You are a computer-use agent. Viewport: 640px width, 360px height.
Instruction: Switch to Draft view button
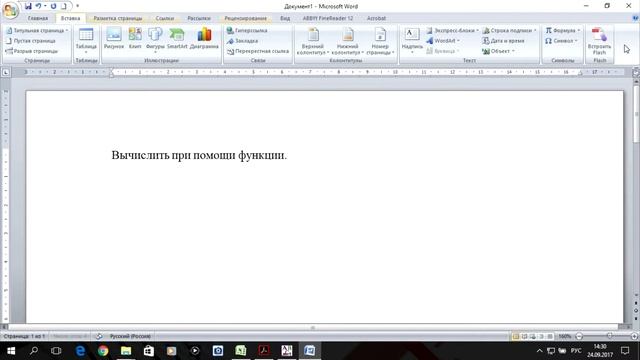click(x=550, y=336)
